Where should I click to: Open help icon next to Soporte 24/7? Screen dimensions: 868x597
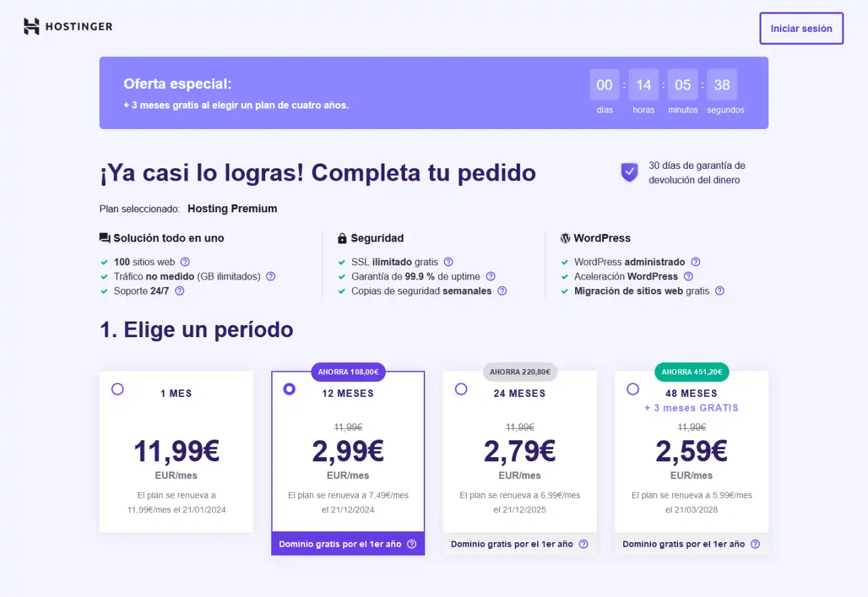pos(180,290)
